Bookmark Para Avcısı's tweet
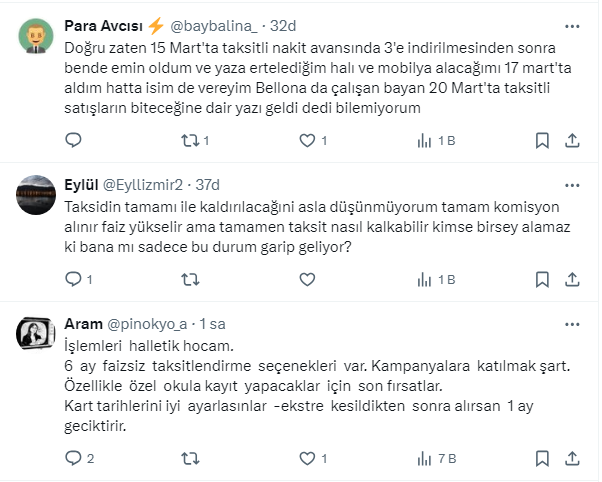The height and width of the screenshot is (482, 602). (x=543, y=141)
